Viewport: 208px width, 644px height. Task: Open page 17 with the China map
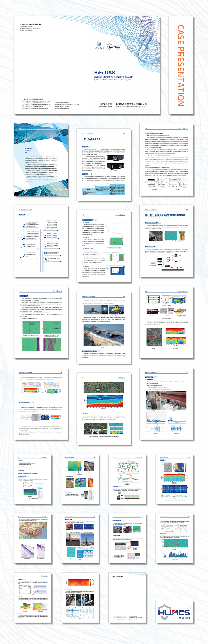pos(33,538)
